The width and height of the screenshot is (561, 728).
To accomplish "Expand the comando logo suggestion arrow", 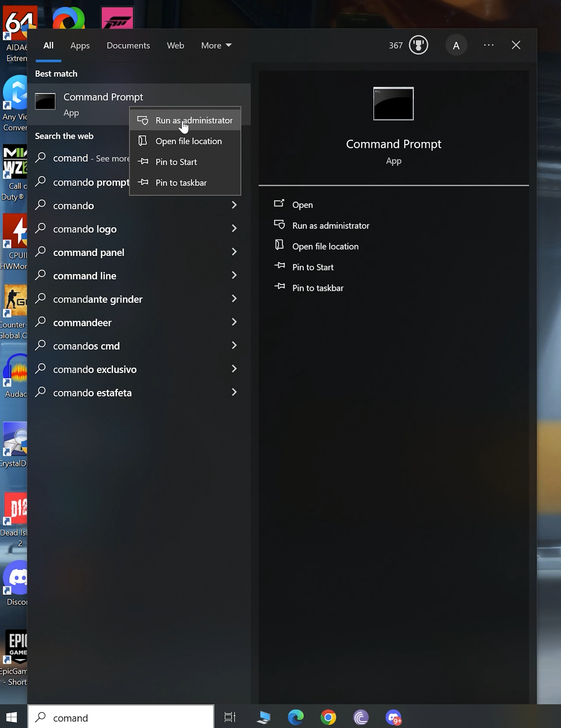I will click(x=234, y=228).
